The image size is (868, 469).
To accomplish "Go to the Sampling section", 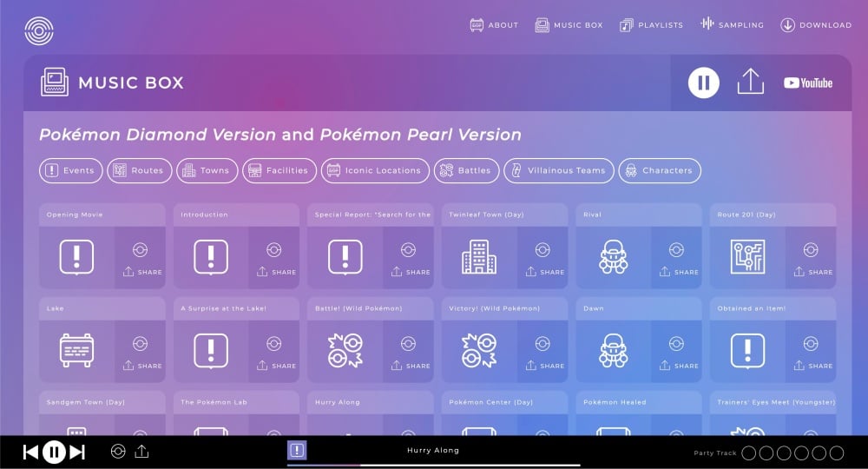I will (732, 25).
